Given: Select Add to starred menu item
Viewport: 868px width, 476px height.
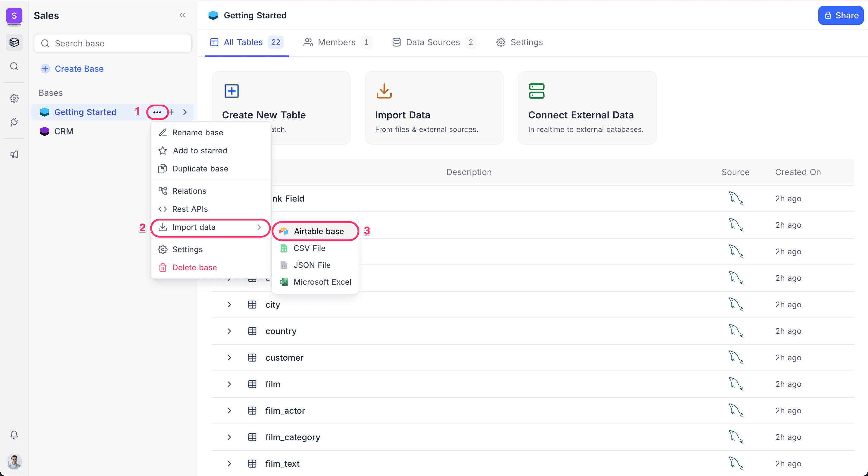Looking at the screenshot, I should (210, 151).
